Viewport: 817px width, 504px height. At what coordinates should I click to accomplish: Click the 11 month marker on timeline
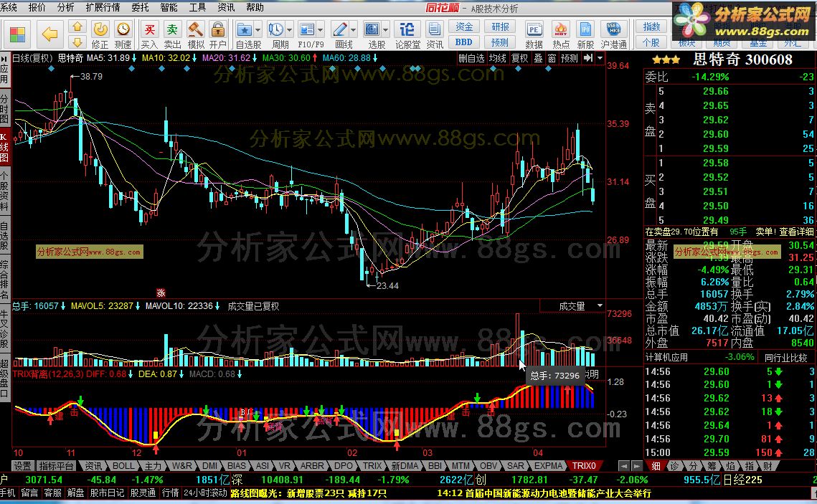pyautogui.click(x=71, y=452)
